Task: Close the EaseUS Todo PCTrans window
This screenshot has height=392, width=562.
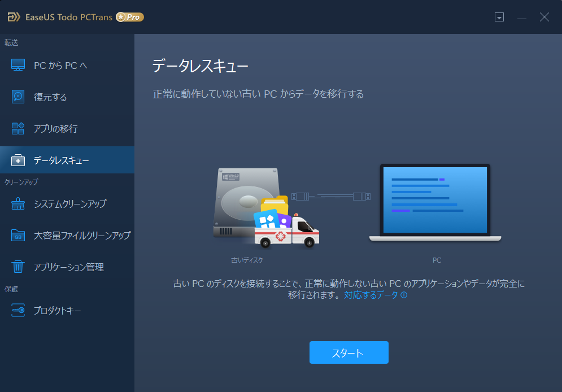Action: coord(544,17)
